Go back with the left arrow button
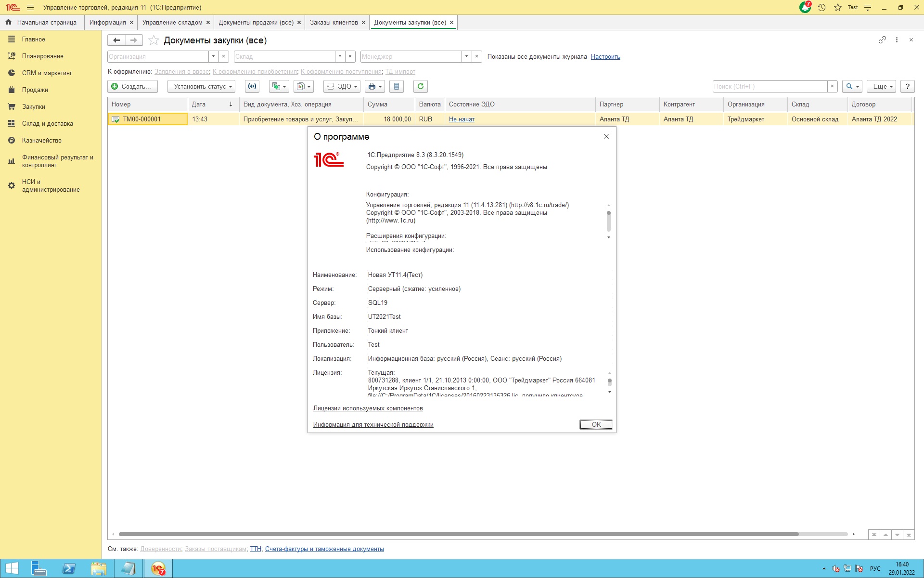The width and height of the screenshot is (924, 578). 116,40
